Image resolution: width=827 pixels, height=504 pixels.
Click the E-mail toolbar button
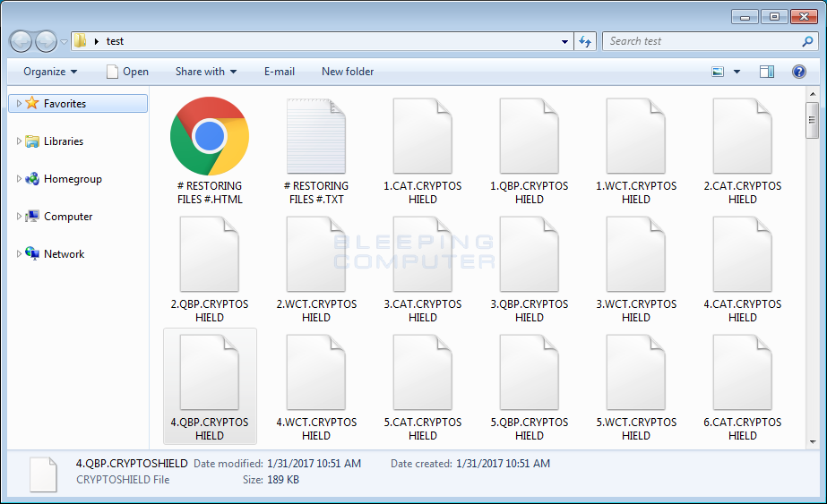(280, 72)
